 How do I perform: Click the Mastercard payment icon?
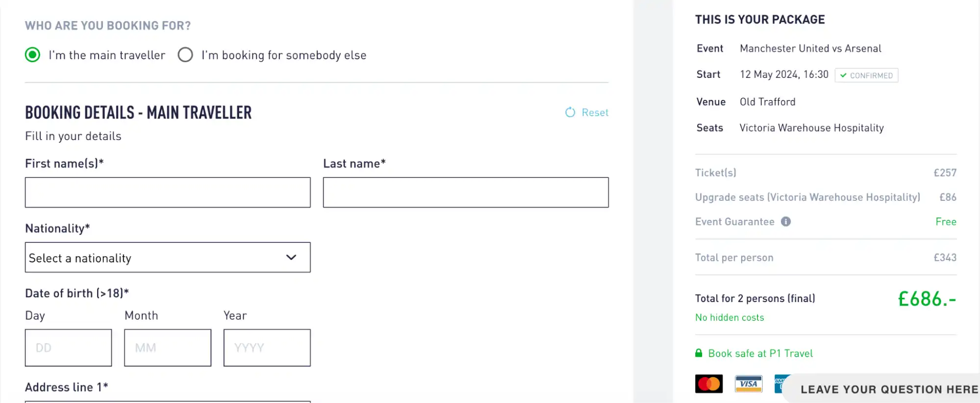click(x=709, y=383)
